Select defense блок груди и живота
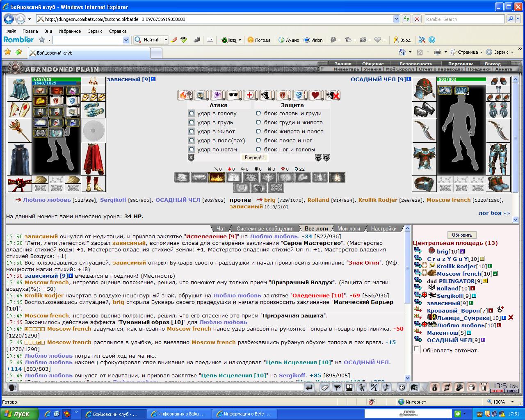This screenshot has height=420, width=525. click(258, 122)
